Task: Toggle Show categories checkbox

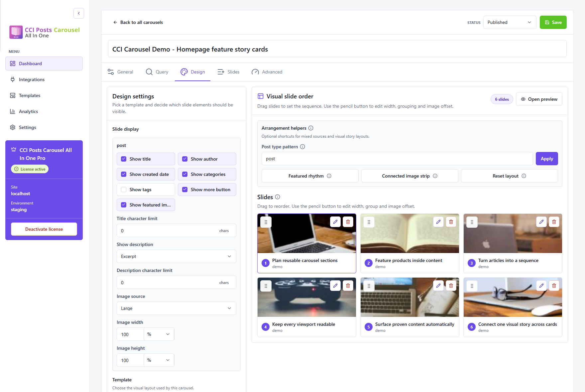Action: (185, 174)
